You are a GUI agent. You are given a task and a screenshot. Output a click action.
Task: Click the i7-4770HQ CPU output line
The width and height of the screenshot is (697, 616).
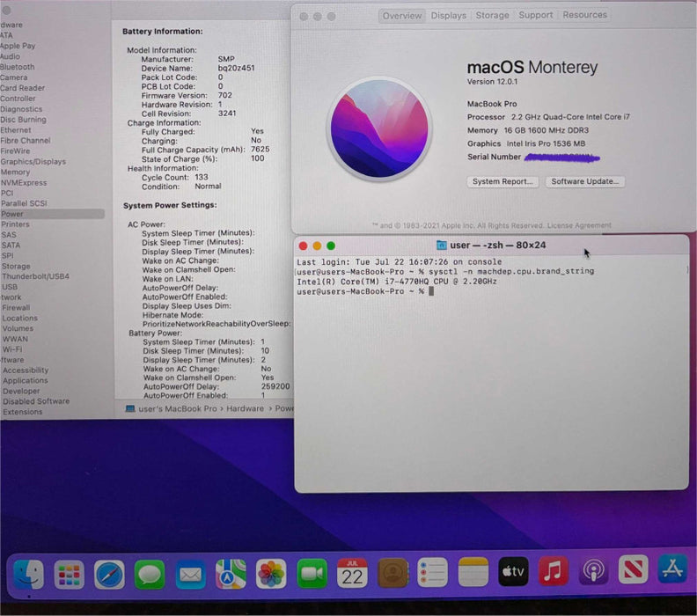pos(397,282)
